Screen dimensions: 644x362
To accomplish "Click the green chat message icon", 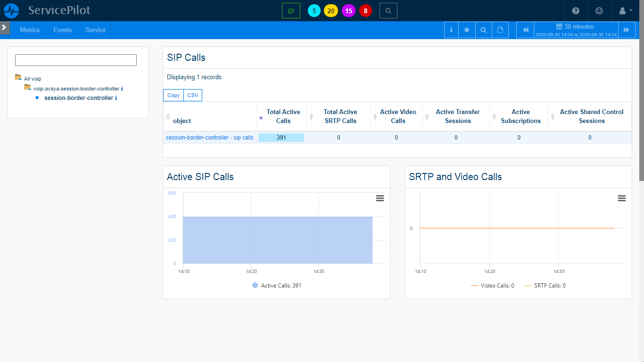I will point(291,10).
